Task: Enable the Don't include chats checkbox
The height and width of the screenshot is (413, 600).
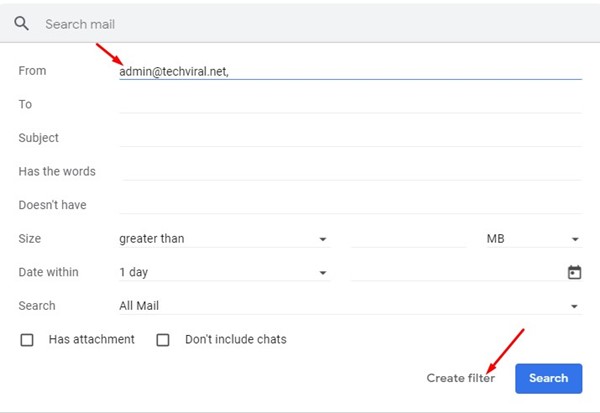Action: coord(163,340)
